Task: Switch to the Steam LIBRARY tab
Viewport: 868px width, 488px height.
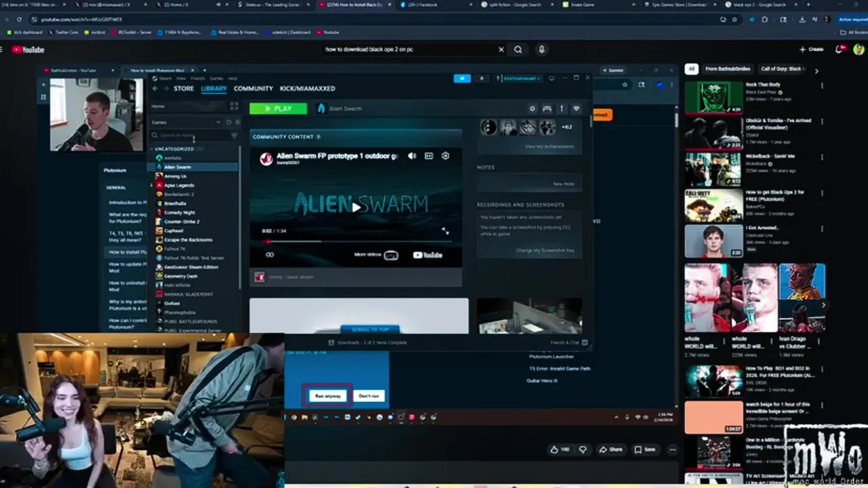Action: pyautogui.click(x=214, y=89)
